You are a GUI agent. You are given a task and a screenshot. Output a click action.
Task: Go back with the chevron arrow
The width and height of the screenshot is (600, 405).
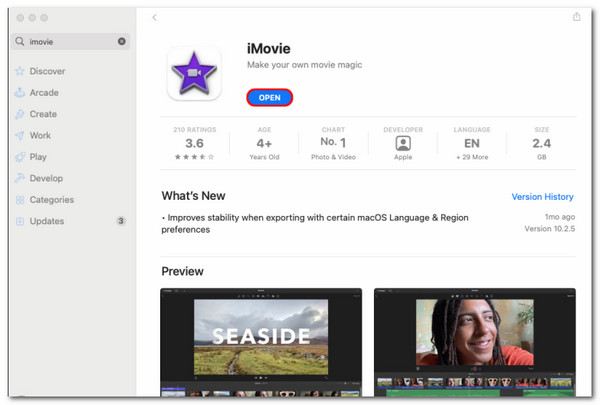pyautogui.click(x=154, y=18)
